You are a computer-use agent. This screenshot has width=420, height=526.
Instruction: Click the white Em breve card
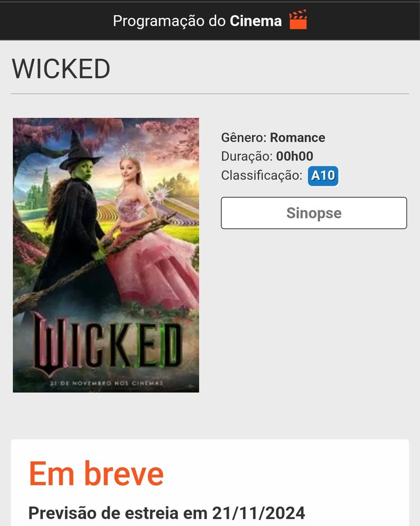coord(210,482)
